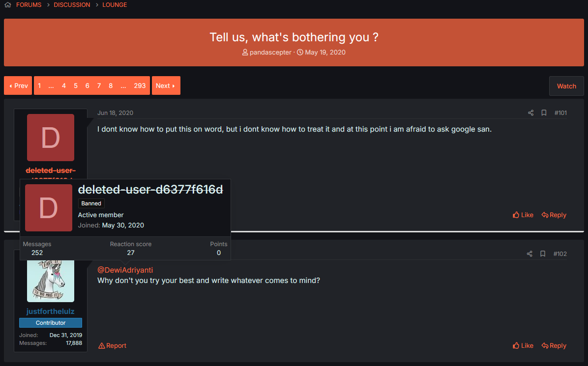Open deleted-user-d6377f616d profile from popup
588x366 pixels.
click(x=150, y=190)
